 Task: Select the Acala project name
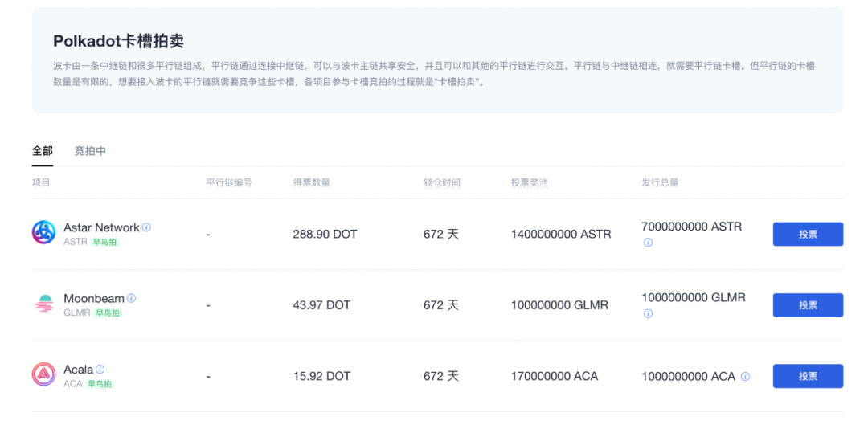tap(78, 370)
